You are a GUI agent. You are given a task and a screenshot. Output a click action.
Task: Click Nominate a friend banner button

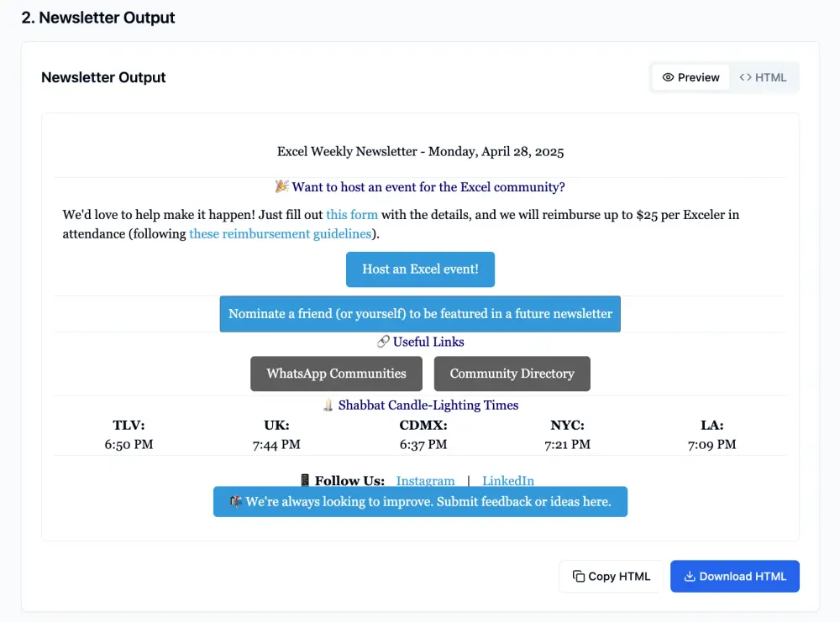coord(420,314)
